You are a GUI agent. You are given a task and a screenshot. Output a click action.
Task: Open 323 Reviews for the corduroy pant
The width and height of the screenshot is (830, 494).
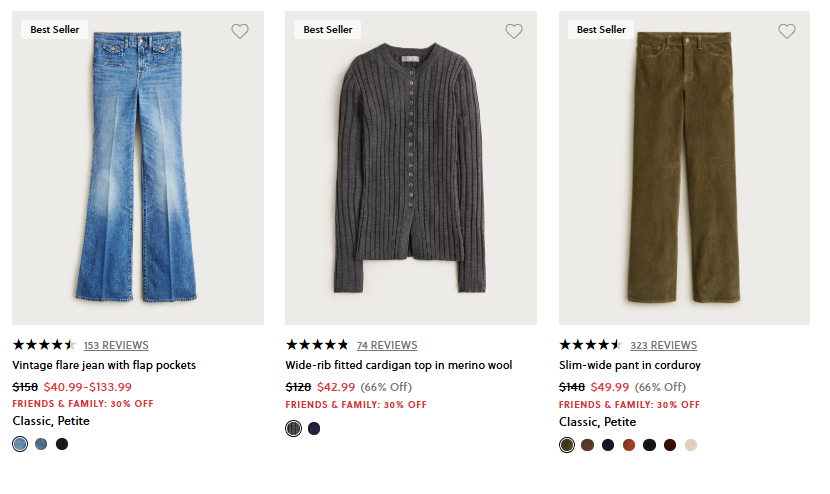(x=663, y=345)
